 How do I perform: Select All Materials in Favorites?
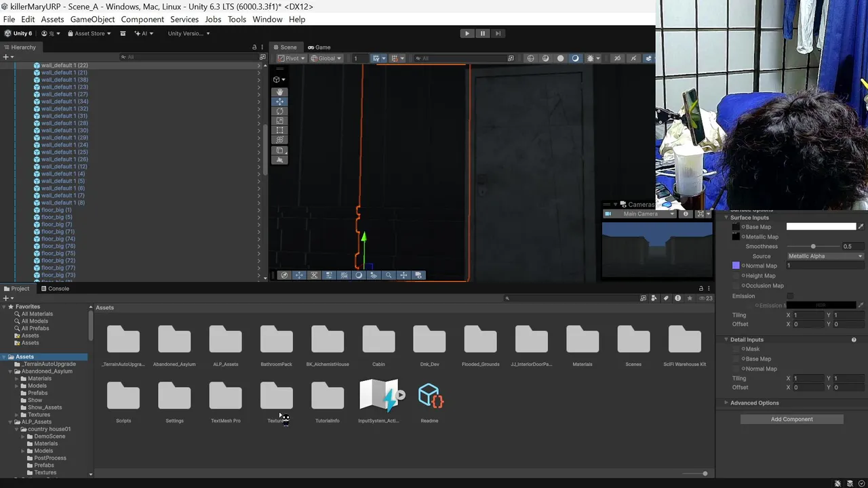pyautogui.click(x=37, y=314)
